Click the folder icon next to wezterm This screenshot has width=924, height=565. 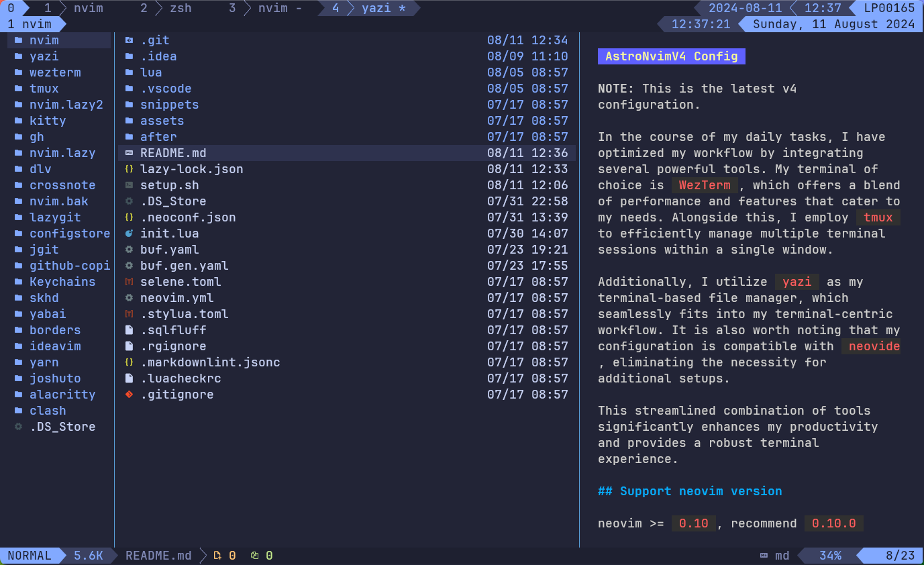tap(19, 72)
